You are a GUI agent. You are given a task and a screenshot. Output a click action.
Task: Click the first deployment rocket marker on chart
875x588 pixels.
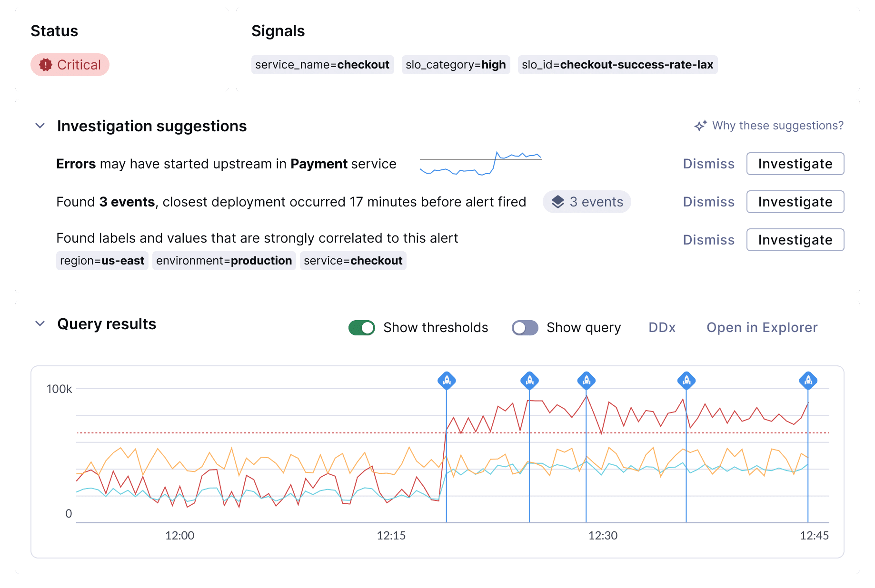pyautogui.click(x=447, y=381)
